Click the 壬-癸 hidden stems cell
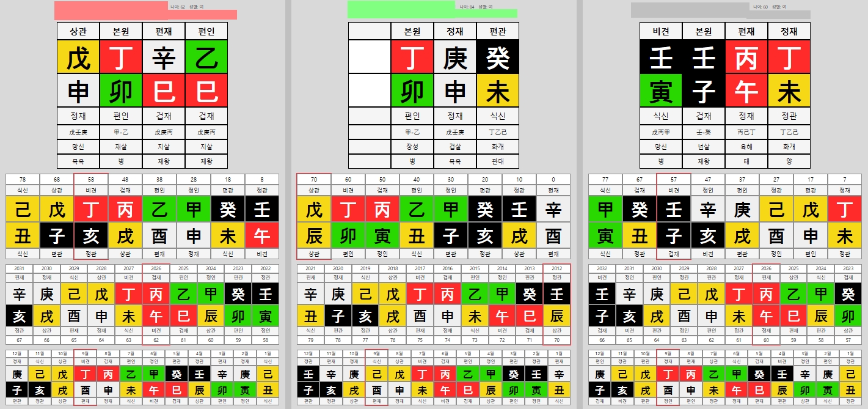Image resolution: width=868 pixels, height=409 pixels. 704,132
